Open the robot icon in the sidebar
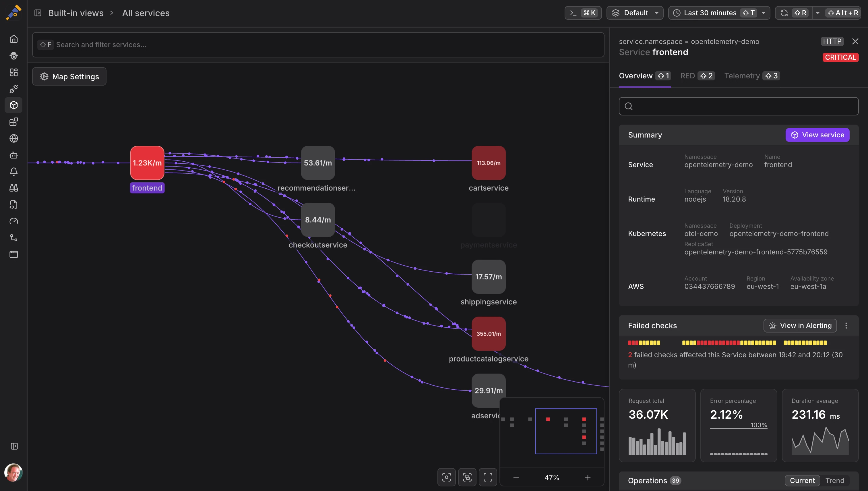 click(13, 155)
